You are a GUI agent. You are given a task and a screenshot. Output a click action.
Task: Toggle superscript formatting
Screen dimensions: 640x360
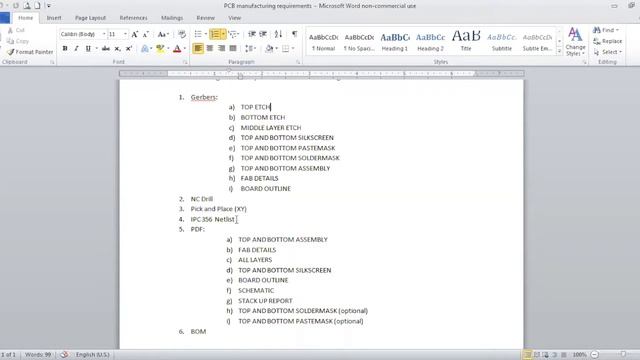pos(129,49)
